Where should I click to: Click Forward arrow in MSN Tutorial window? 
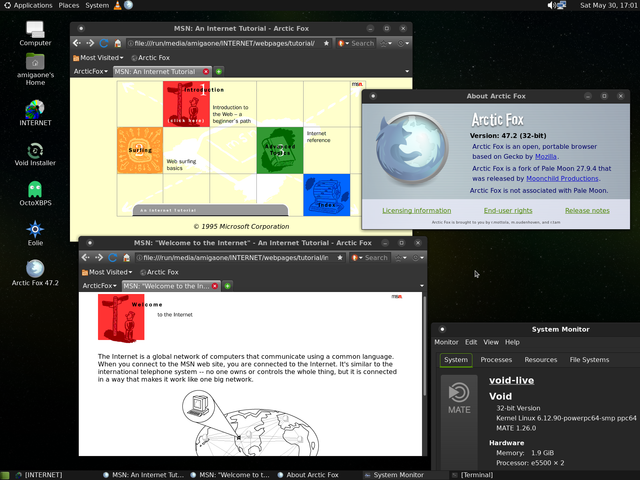(90, 43)
